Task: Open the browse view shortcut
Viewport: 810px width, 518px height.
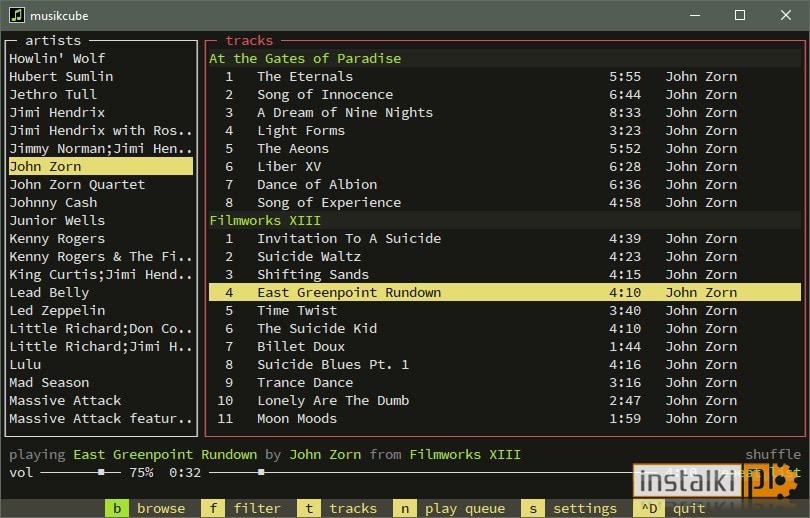Action: (145, 509)
